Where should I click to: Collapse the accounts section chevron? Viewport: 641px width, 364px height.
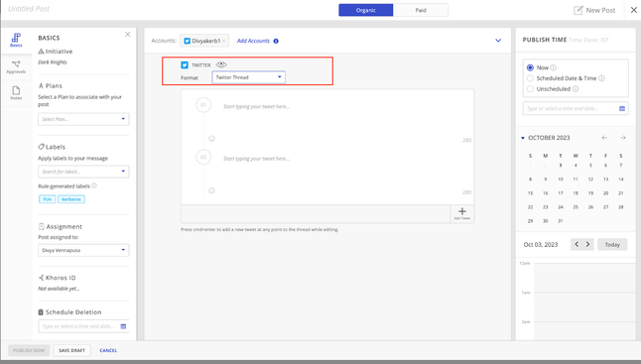498,41
